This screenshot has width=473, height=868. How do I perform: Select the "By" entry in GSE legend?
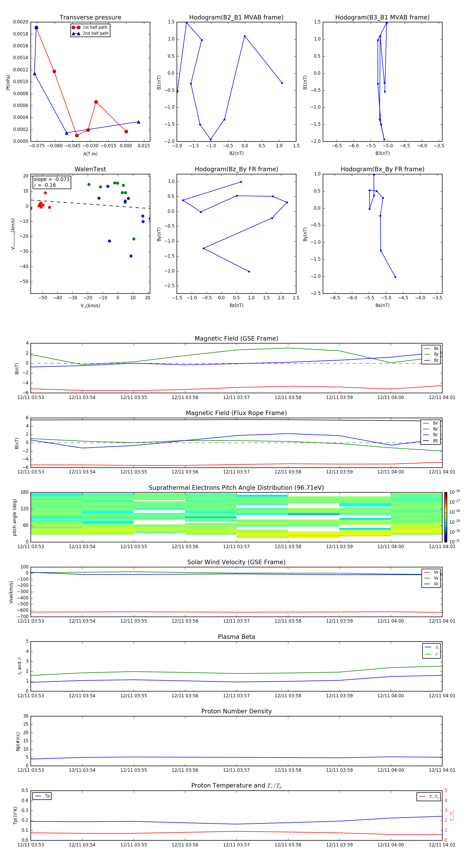(431, 354)
